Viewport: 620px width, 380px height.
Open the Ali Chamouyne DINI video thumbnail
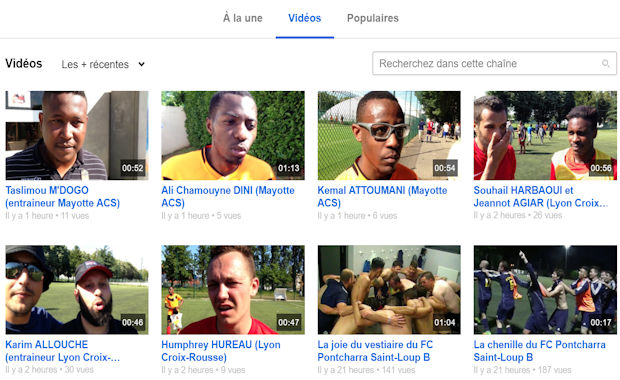click(233, 136)
